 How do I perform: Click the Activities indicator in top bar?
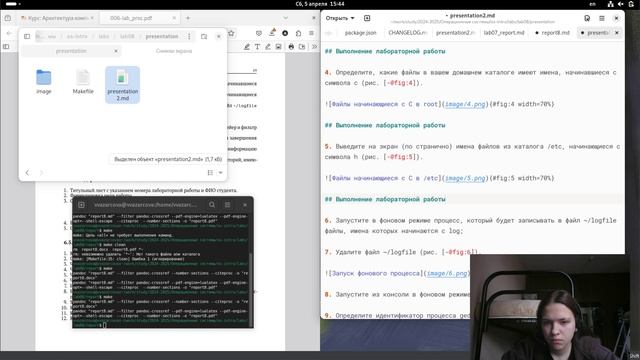[13, 4]
